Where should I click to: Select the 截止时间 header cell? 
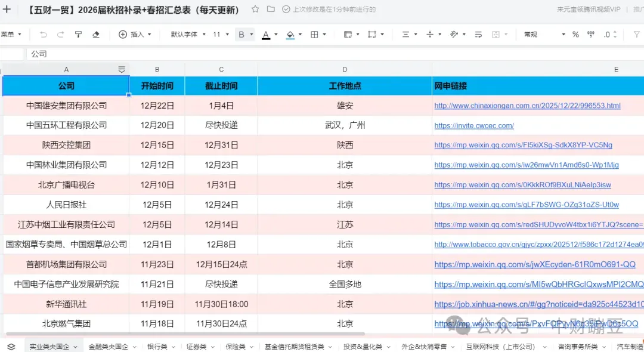pyautogui.click(x=221, y=86)
